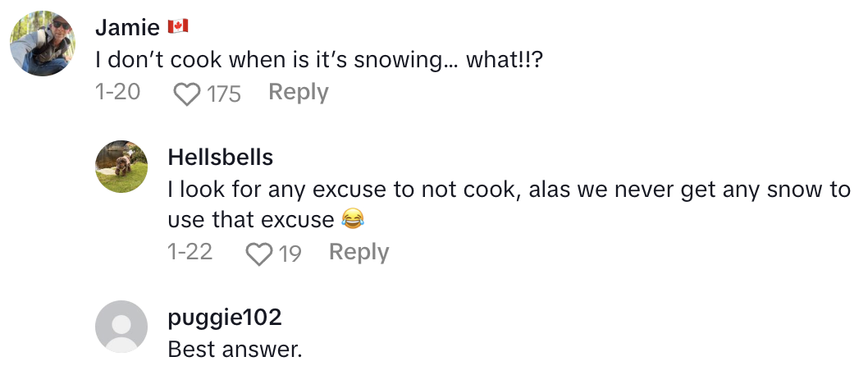Select the "Best answer." comment text
Screen dimensions: 868x366
tap(235, 349)
